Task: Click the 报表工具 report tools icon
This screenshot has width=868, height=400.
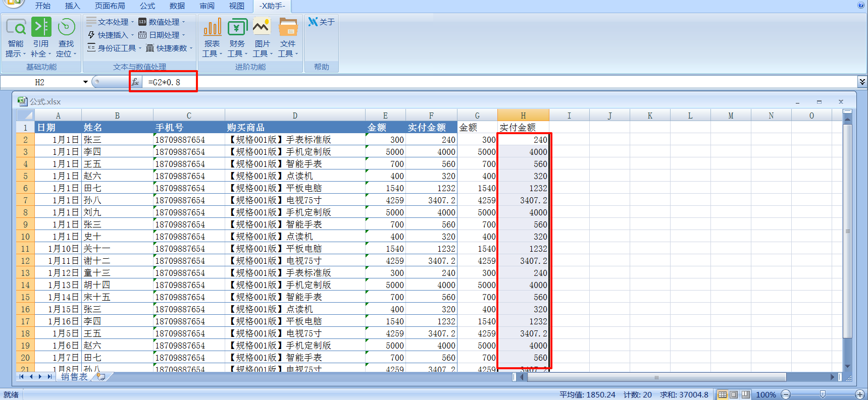Action: pyautogui.click(x=212, y=27)
